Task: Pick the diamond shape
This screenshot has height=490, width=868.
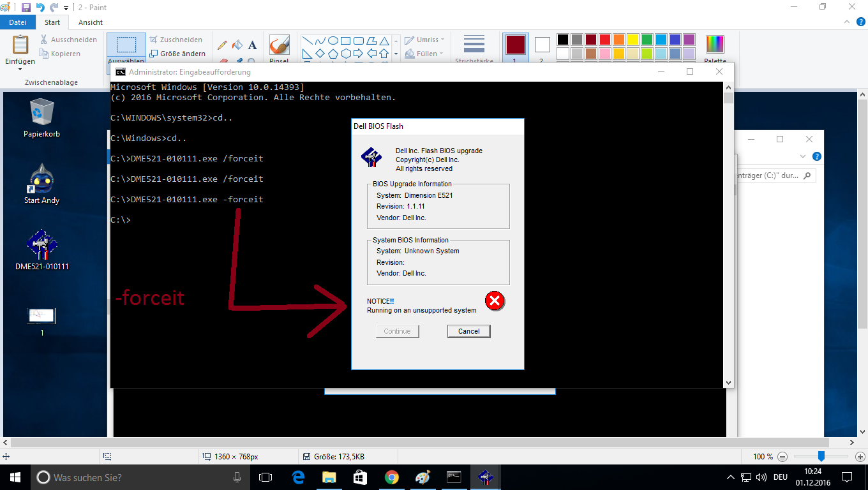Action: [320, 54]
